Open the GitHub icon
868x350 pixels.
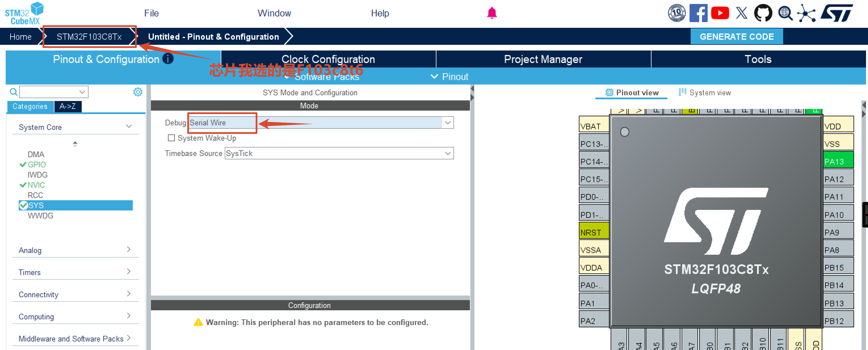click(763, 13)
